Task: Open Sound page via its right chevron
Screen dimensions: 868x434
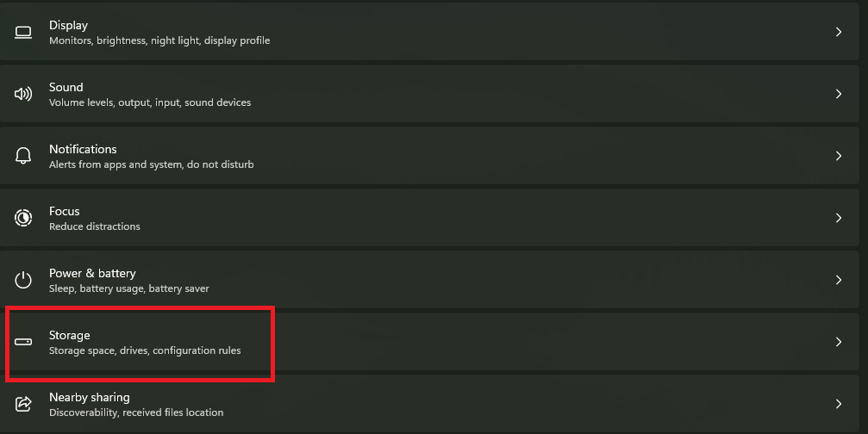Action: (x=839, y=94)
